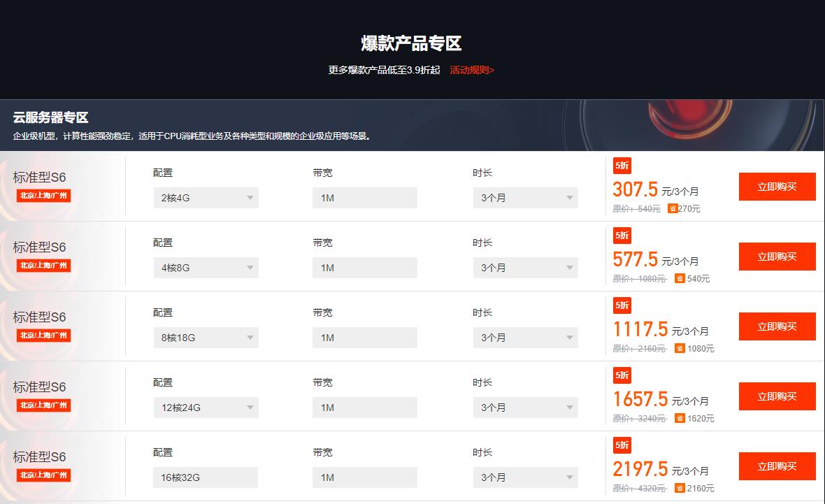Click the 2197.5 price text
The height and width of the screenshot is (504, 825).
[640, 469]
